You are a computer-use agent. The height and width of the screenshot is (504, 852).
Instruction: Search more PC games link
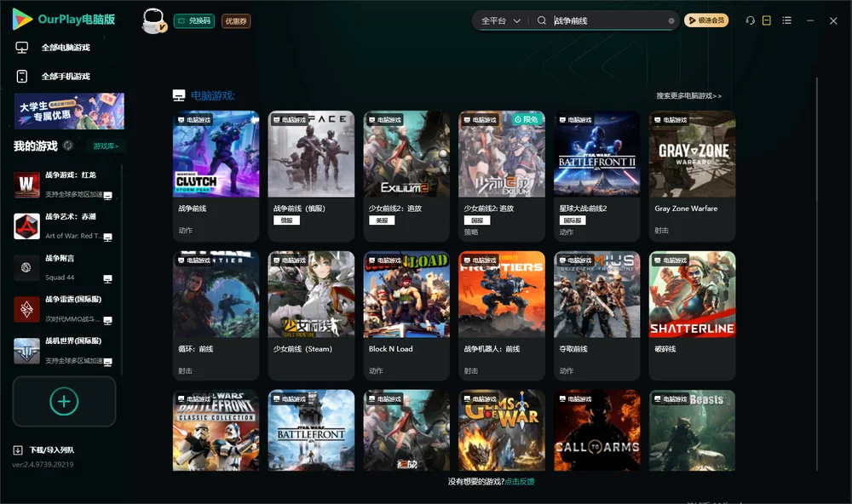[x=688, y=95]
